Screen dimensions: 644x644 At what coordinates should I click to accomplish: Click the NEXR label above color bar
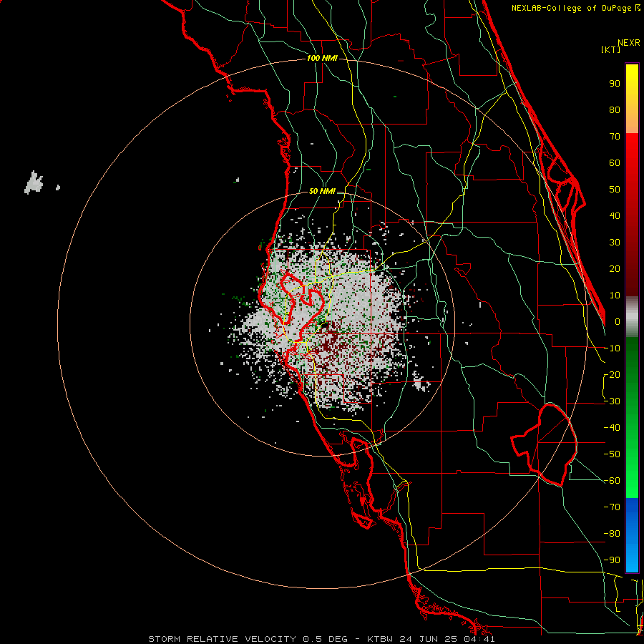629,43
